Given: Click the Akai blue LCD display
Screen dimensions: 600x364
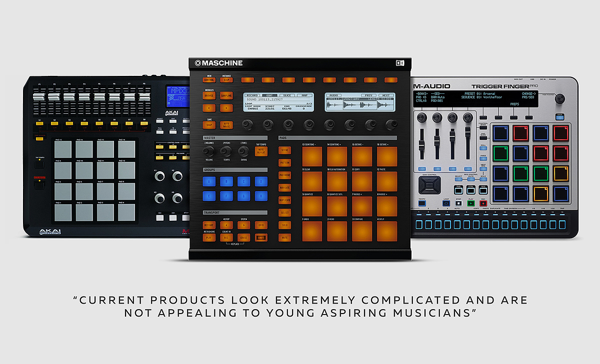Looking at the screenshot, I should pyautogui.click(x=177, y=96).
